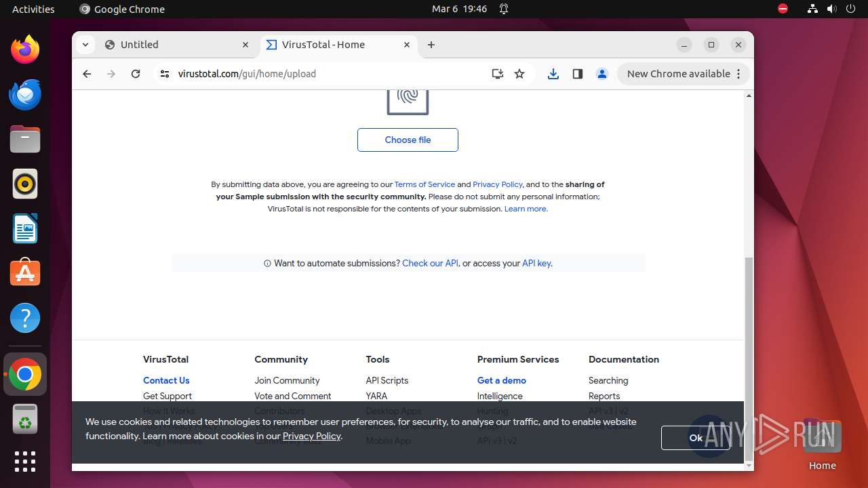Open the Learn more link

(x=526, y=209)
